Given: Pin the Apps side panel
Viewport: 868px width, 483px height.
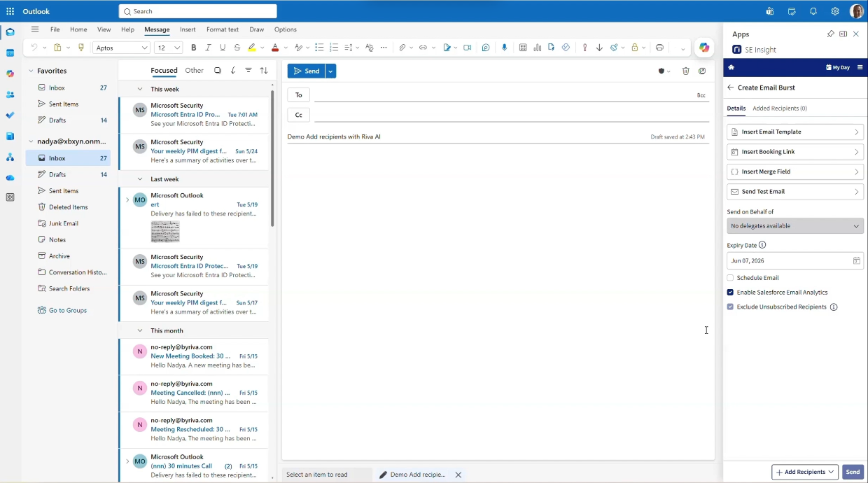Looking at the screenshot, I should pos(830,34).
